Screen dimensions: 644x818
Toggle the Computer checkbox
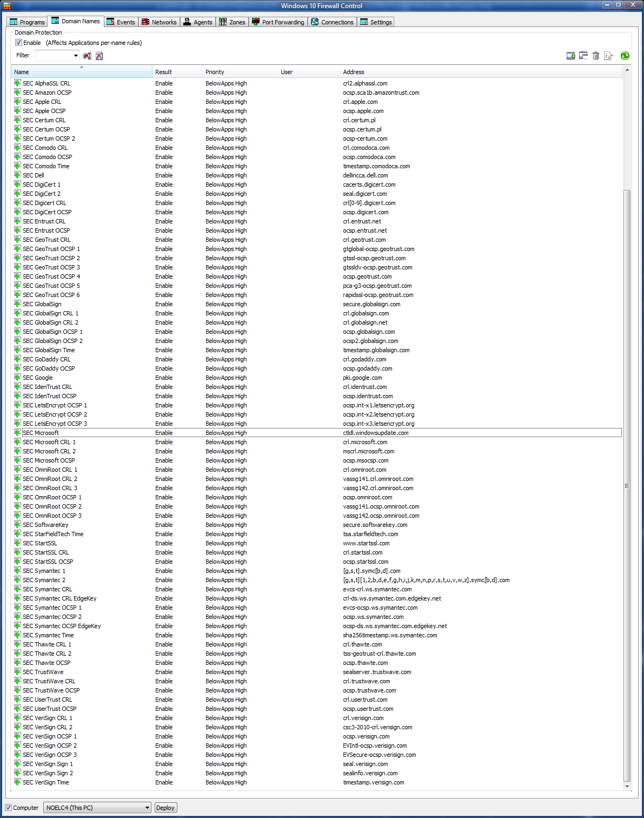point(9,808)
